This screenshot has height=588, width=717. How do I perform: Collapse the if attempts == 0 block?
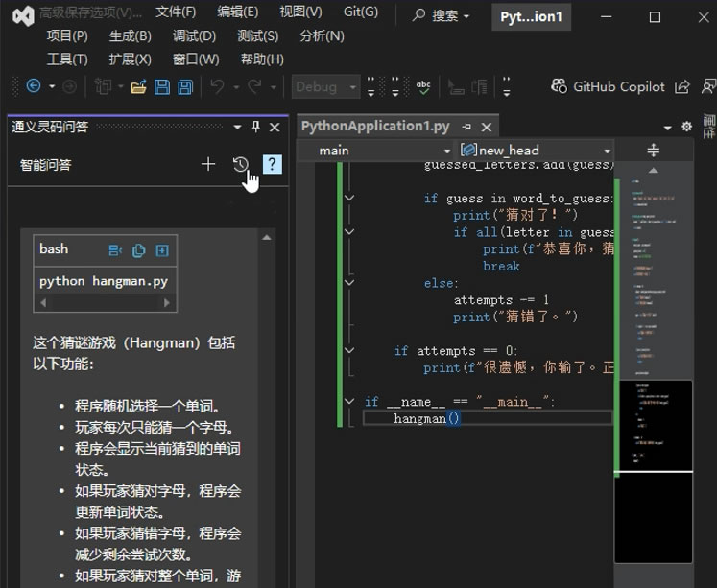[349, 350]
